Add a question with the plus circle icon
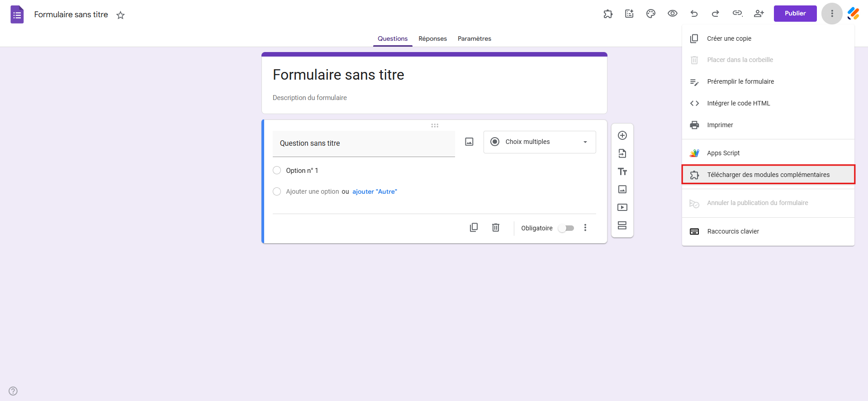Image resolution: width=868 pixels, height=401 pixels. click(622, 135)
